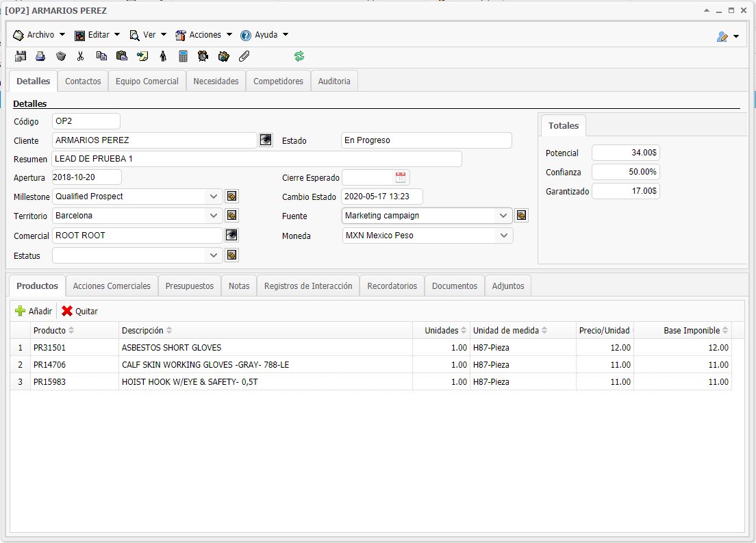Image resolution: width=756 pixels, height=543 pixels.
Task: Open the calculator tool icon
Action: (x=183, y=56)
